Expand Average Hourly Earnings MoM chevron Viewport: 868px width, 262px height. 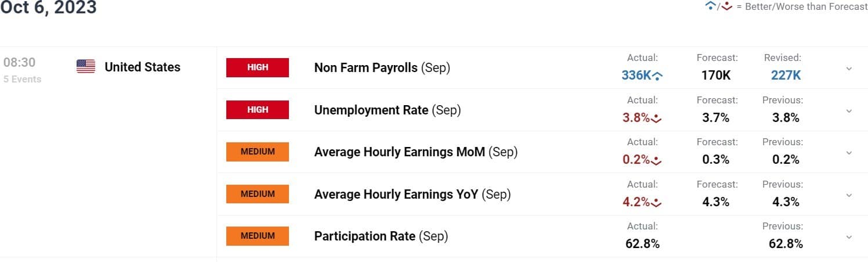tap(849, 153)
